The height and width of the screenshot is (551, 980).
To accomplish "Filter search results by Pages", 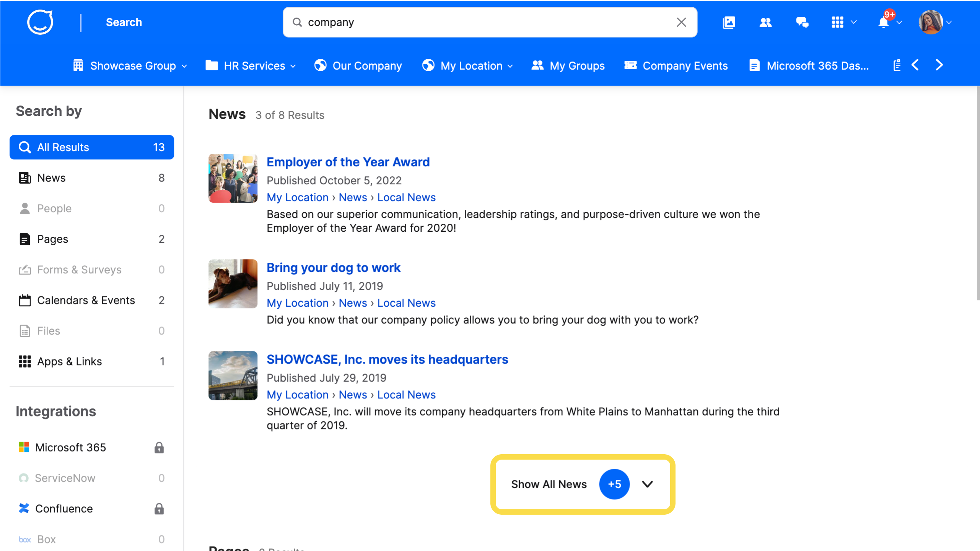I will 92,239.
